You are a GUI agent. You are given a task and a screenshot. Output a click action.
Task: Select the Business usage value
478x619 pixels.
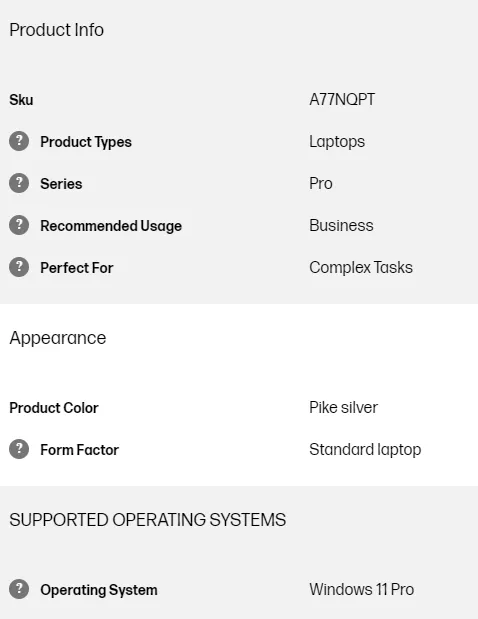click(x=341, y=225)
